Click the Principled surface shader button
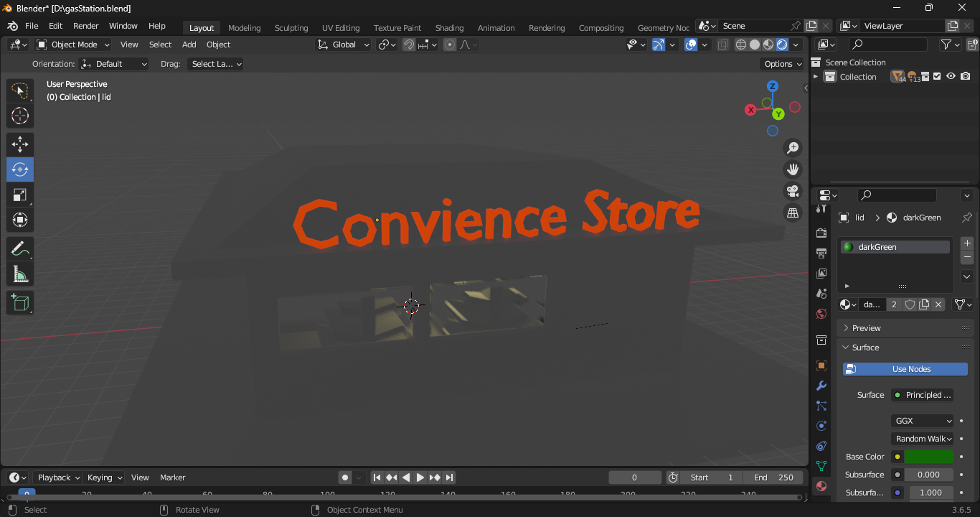This screenshot has width=980, height=517. 923,395
